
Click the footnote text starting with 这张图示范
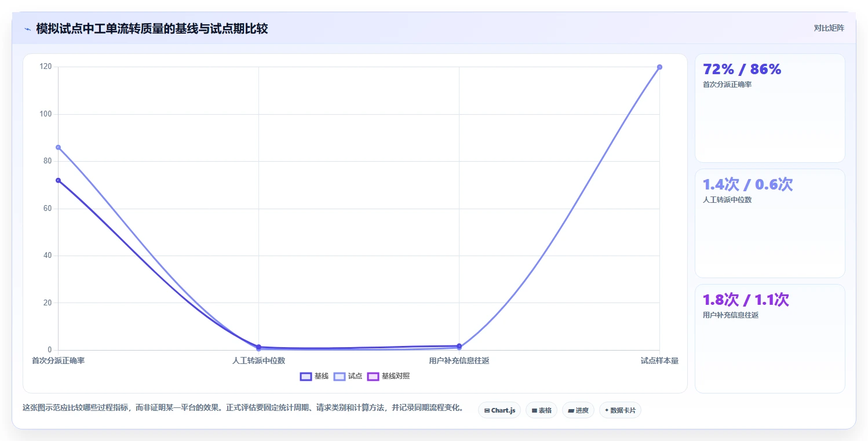(243, 408)
